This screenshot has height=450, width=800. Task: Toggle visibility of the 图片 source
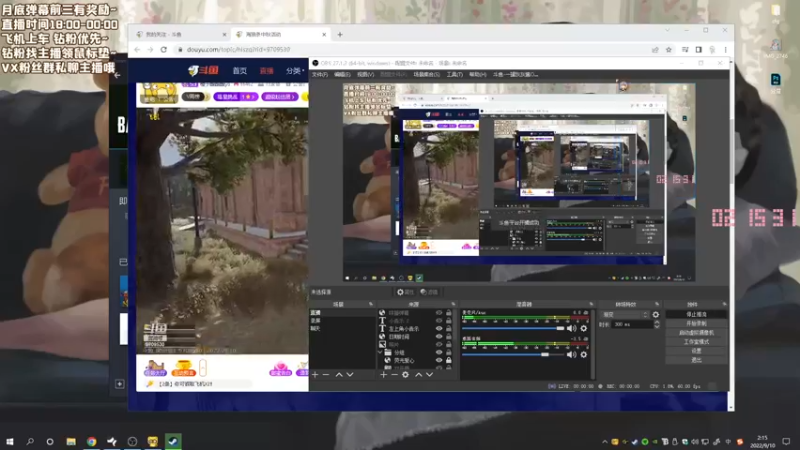(439, 344)
